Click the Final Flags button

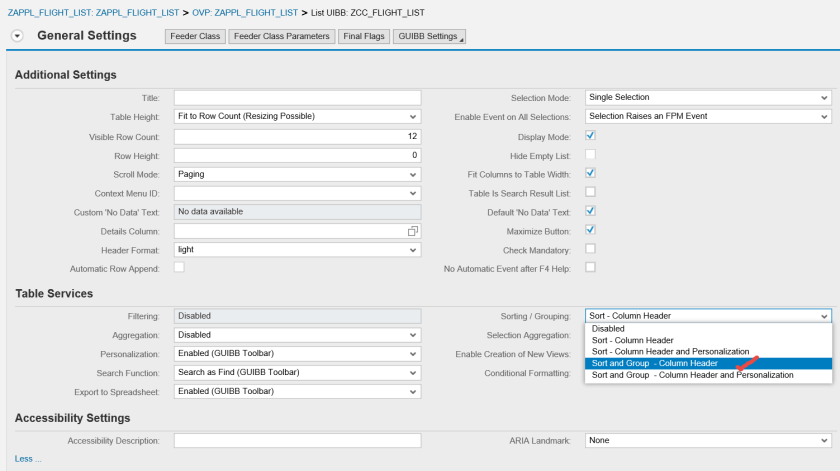tap(363, 37)
